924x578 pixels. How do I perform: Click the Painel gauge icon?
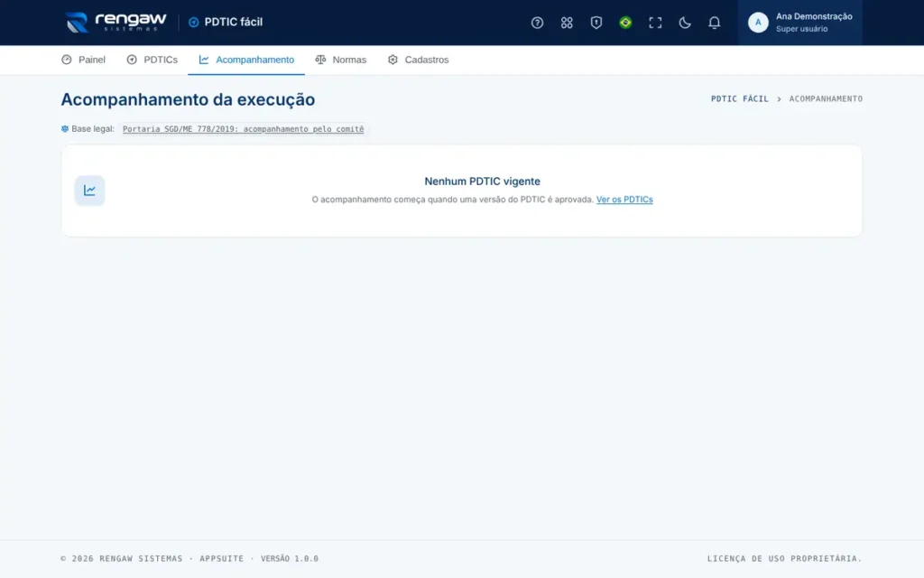[x=67, y=60]
